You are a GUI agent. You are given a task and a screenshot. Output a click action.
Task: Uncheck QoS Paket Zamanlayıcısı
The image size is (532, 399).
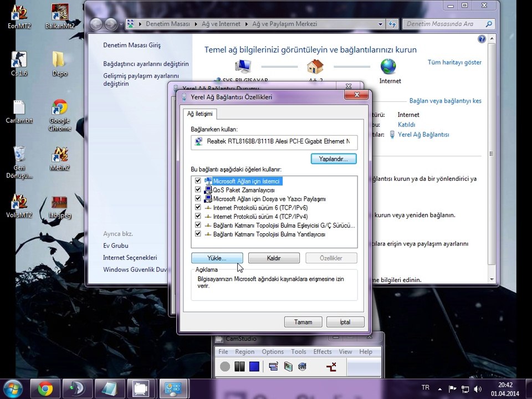tap(198, 190)
